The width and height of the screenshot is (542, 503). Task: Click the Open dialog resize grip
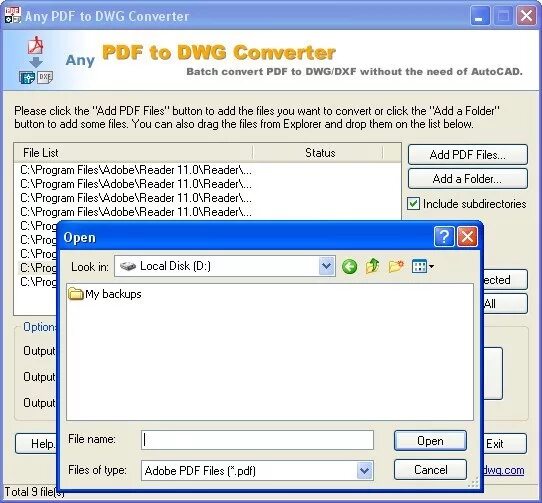tap(474, 482)
